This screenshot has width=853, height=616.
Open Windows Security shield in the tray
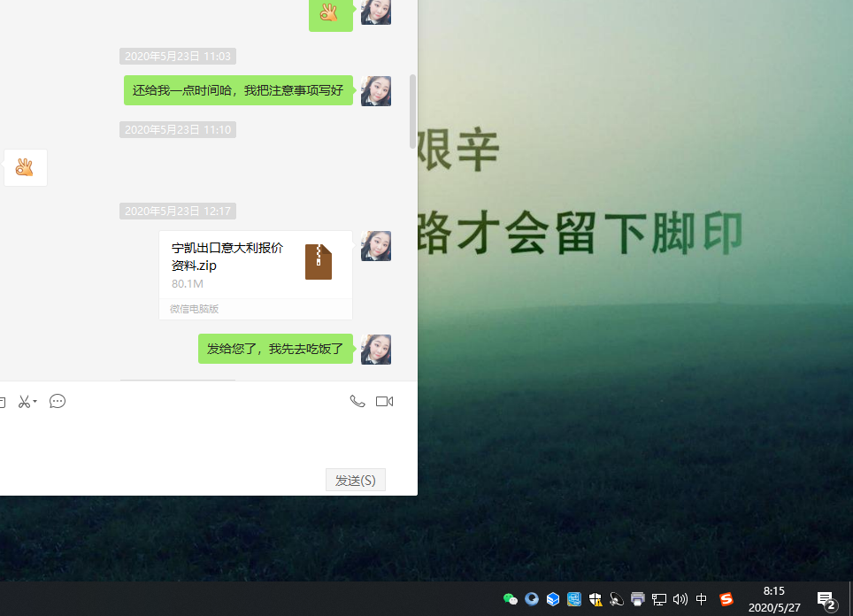(x=595, y=599)
